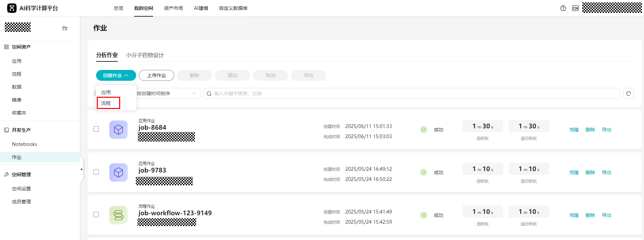Click the 空间资产 grid icon
This screenshot has width=644, height=240.
pos(6,47)
